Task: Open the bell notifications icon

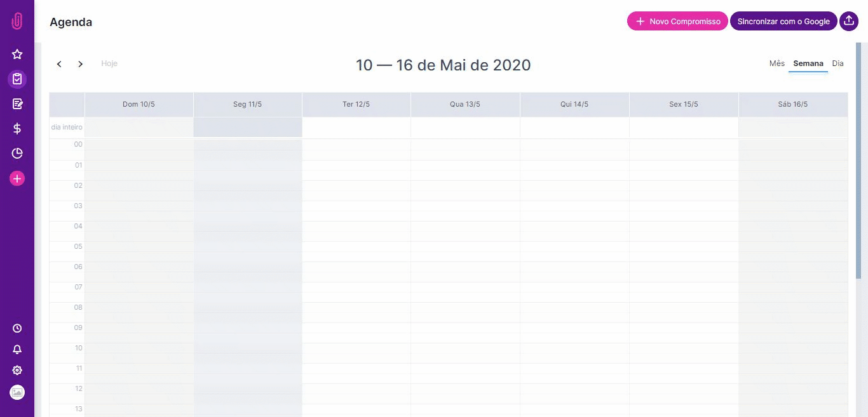Action: pyautogui.click(x=17, y=349)
